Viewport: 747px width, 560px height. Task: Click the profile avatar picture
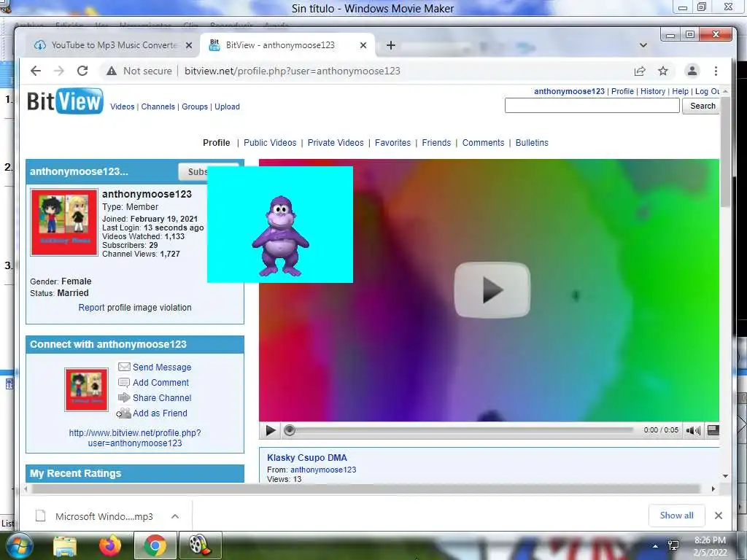point(64,222)
